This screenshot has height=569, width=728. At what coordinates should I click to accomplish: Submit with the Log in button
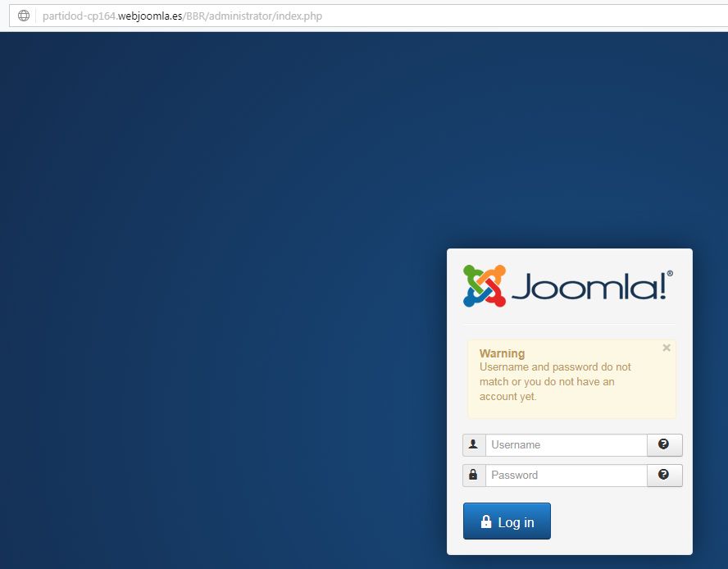507,521
